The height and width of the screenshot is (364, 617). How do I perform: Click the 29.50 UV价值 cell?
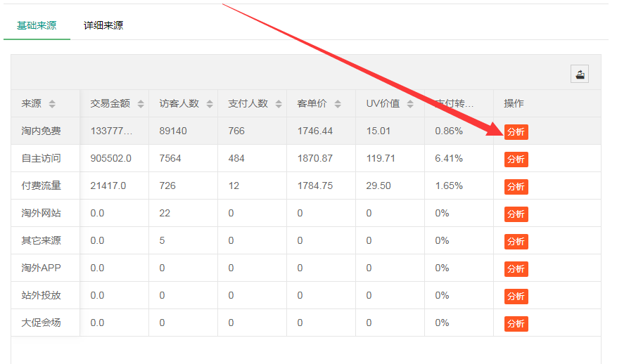point(390,186)
